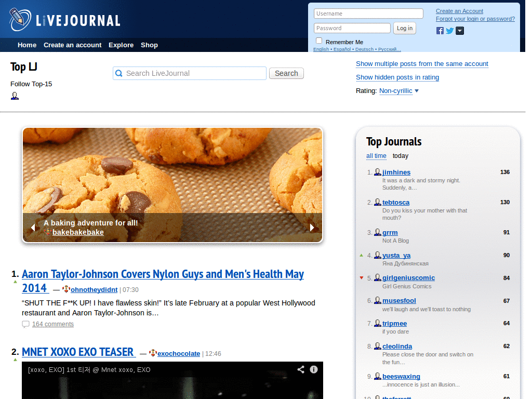Open the MNET XOXO EXO TEASER post
Viewport: 532px width, 399px height.
pyautogui.click(x=79, y=352)
